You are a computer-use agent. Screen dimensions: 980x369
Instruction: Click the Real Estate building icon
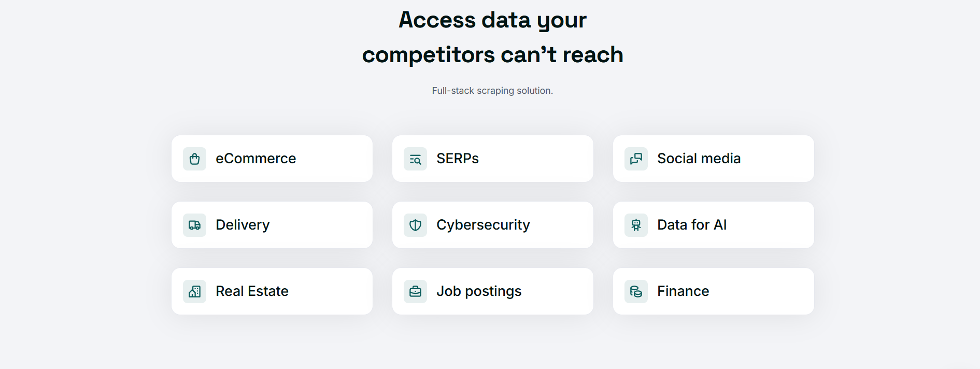click(194, 291)
